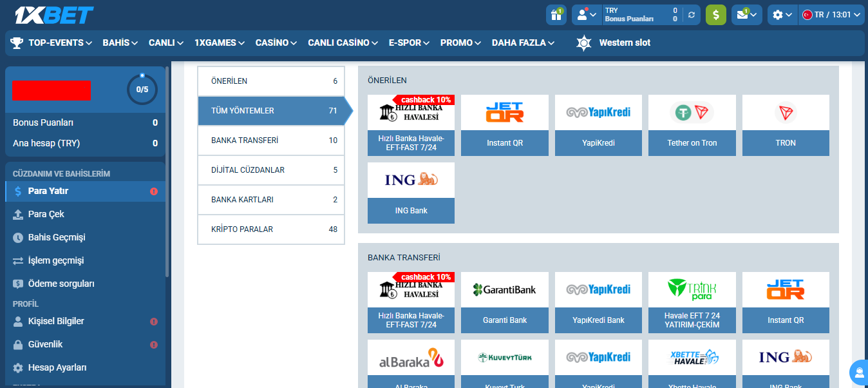Click the red alert icon beside Güvenlik

tap(154, 345)
